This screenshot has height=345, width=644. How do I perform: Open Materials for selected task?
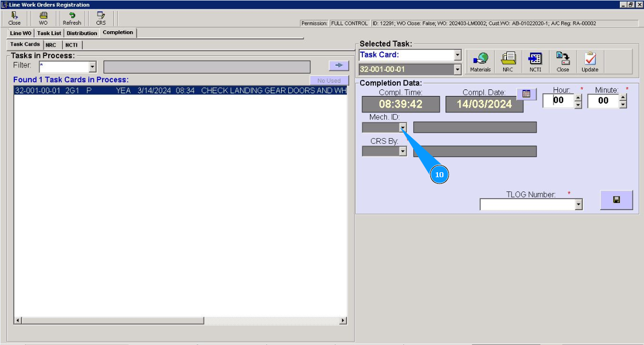pyautogui.click(x=481, y=62)
